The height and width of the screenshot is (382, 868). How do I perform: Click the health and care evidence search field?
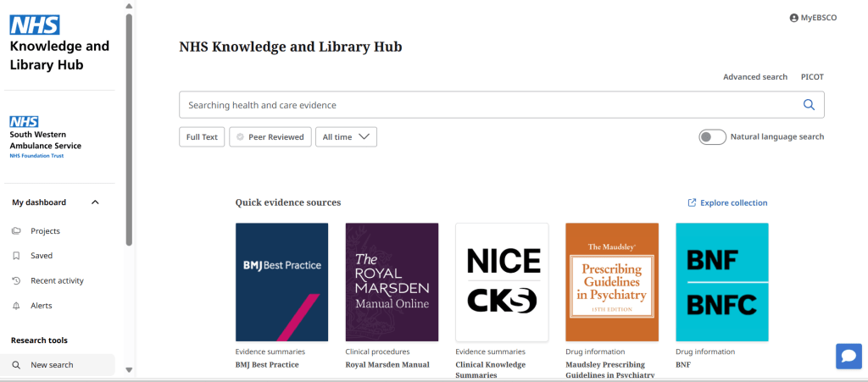(483, 105)
